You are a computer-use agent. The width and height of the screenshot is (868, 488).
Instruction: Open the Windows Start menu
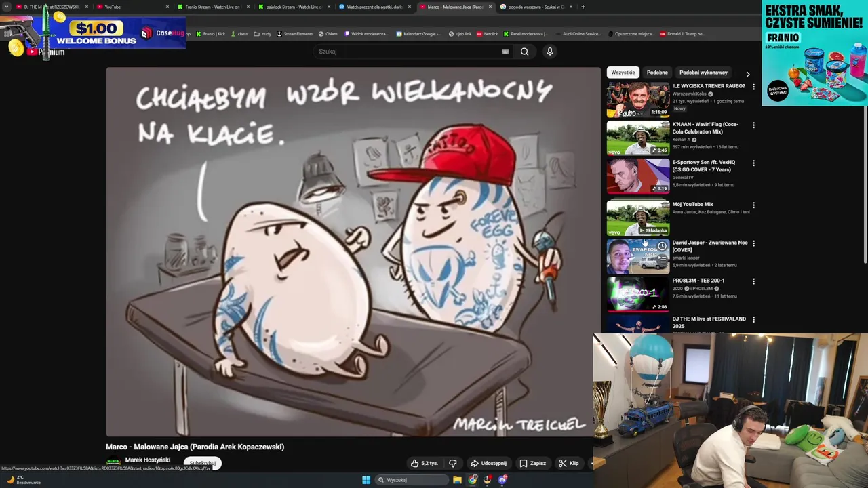pyautogui.click(x=366, y=480)
